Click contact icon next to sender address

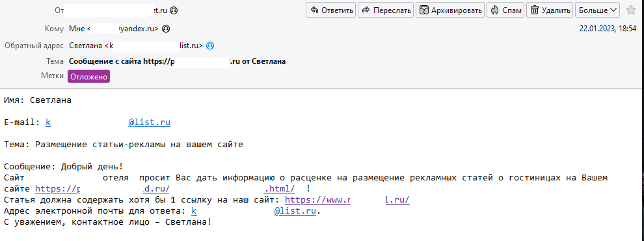pyautogui.click(x=174, y=10)
